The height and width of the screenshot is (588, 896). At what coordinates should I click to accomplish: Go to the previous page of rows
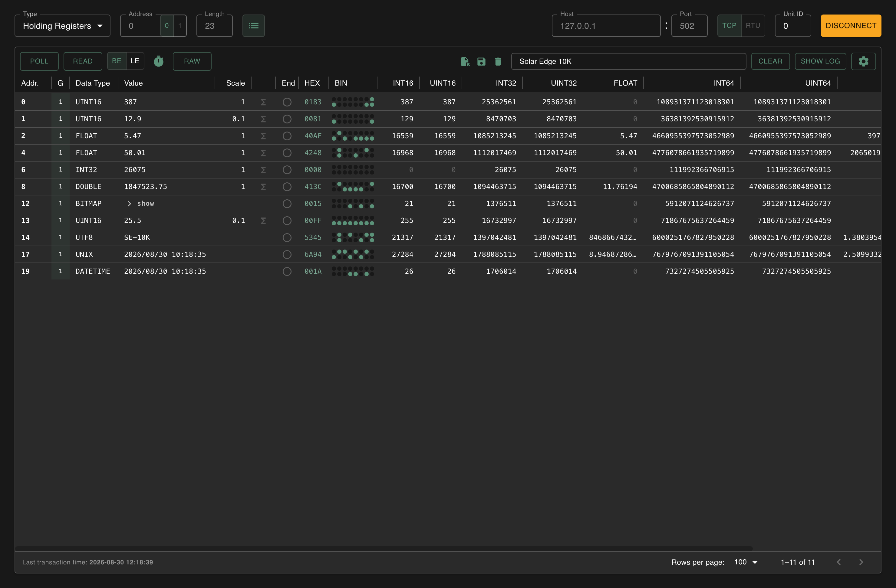pyautogui.click(x=839, y=562)
